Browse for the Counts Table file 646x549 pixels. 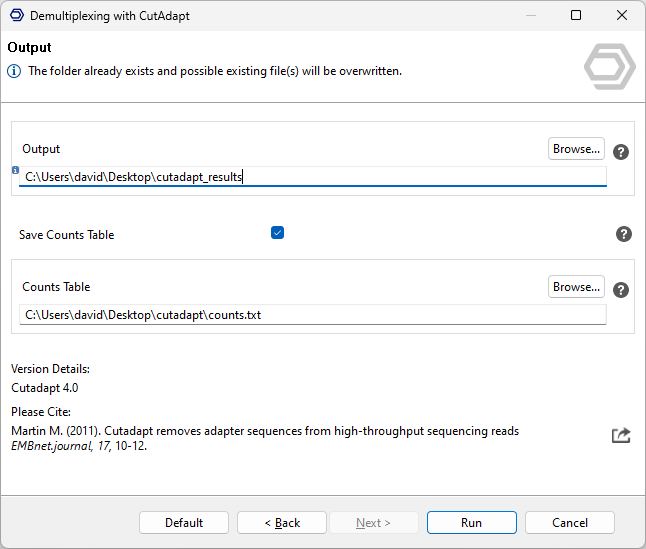pos(576,287)
